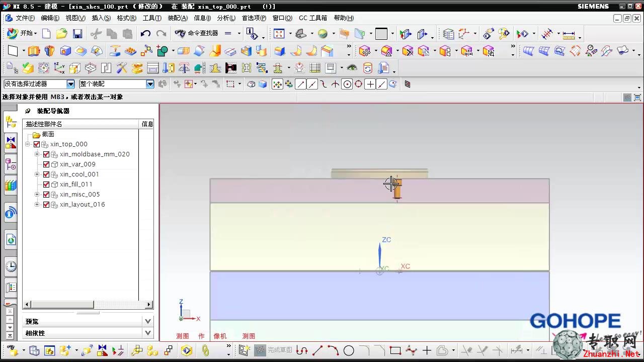Click the 描述性部件名 column header
The height and width of the screenshot is (362, 644).
pyautogui.click(x=81, y=124)
